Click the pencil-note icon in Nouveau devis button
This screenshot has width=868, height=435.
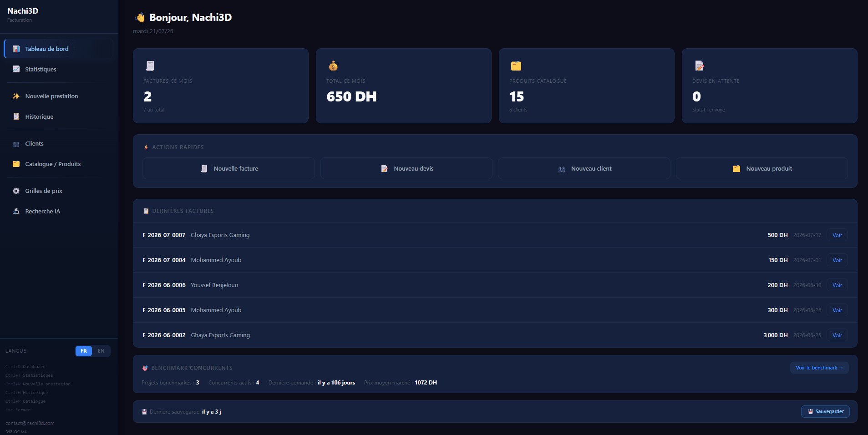[x=384, y=169]
